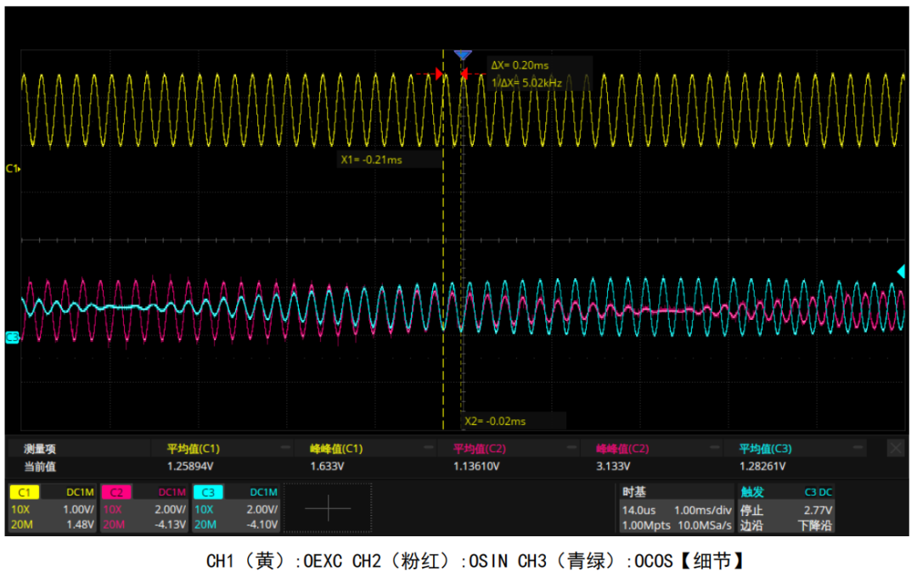
Task: Close the measurement panel with the X icon
Action: tap(895, 449)
